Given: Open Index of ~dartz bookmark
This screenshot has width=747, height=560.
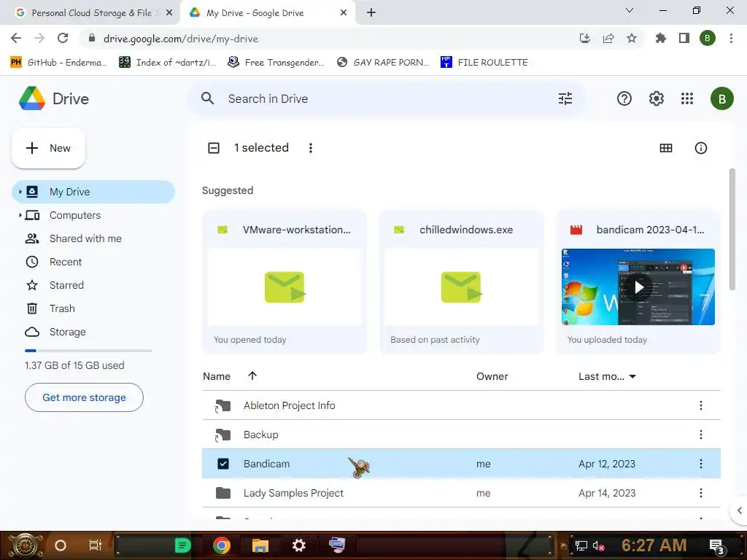Looking at the screenshot, I should coord(167,63).
